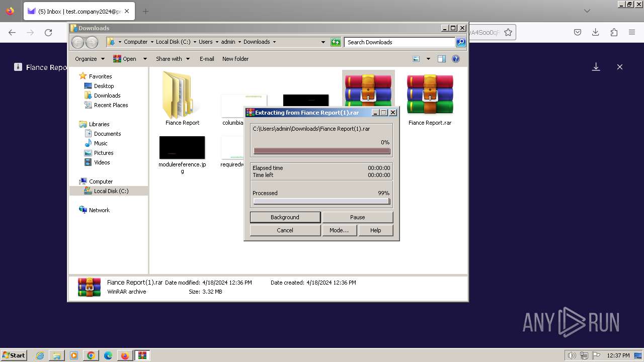This screenshot has height=362, width=644.
Task: Click Open in Explorer toolbar
Action: tap(125, 59)
